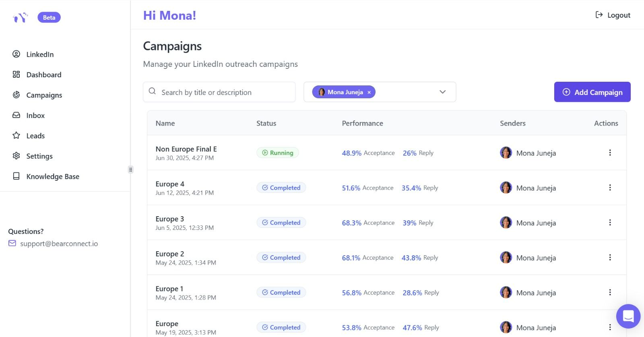Viewport: 644px width, 337px height.
Task: Open Settings gear icon in sidebar
Action: coord(16,156)
